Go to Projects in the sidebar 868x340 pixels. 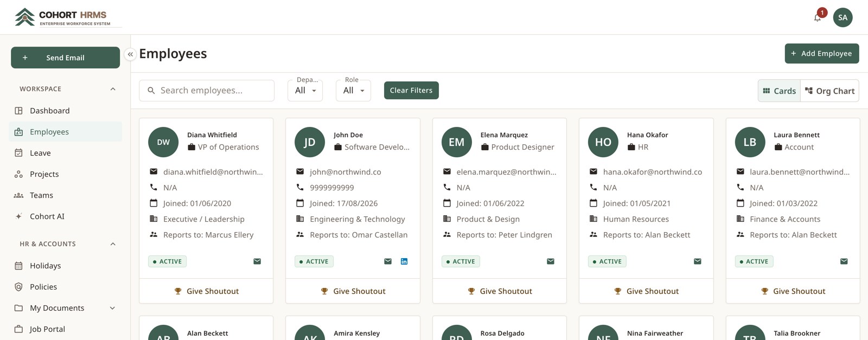click(x=65, y=174)
